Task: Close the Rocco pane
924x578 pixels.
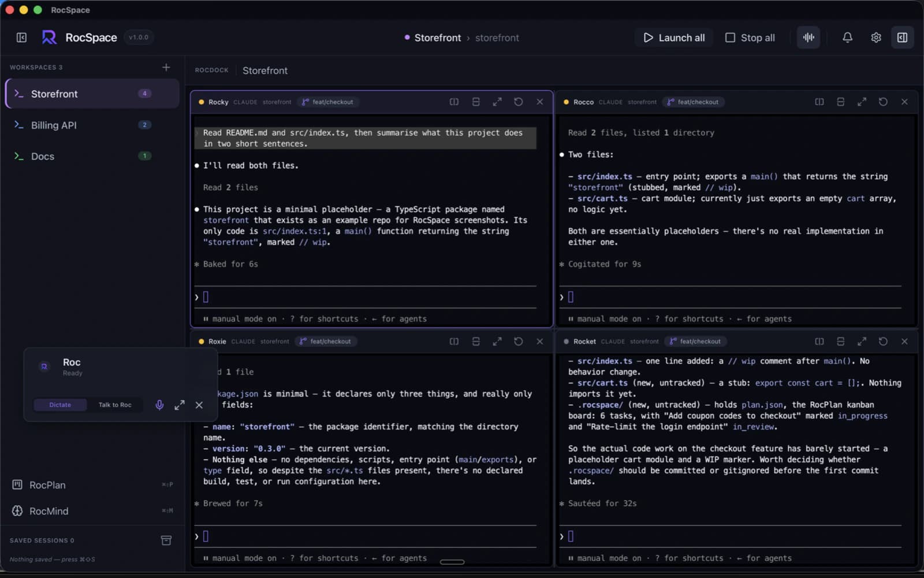Action: [904, 102]
